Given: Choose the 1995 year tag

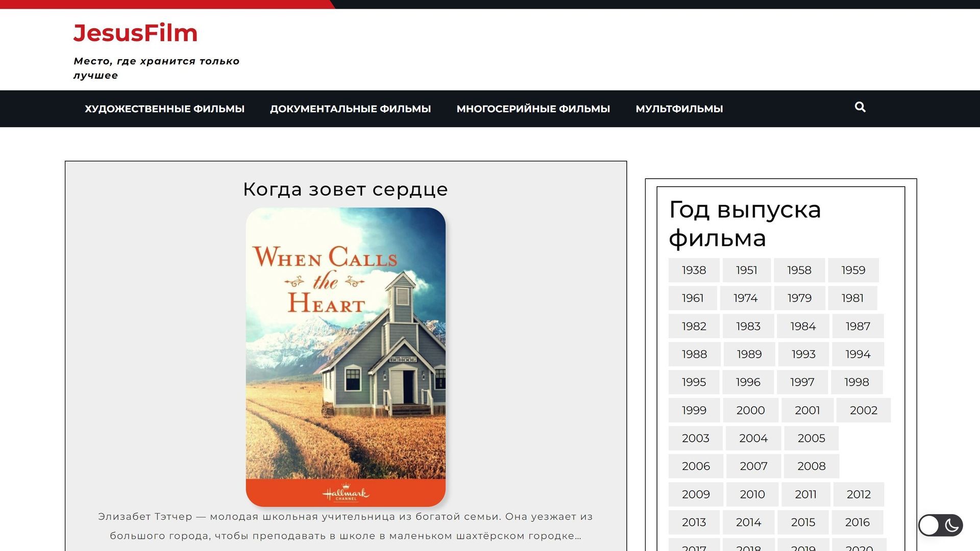Looking at the screenshot, I should point(694,382).
